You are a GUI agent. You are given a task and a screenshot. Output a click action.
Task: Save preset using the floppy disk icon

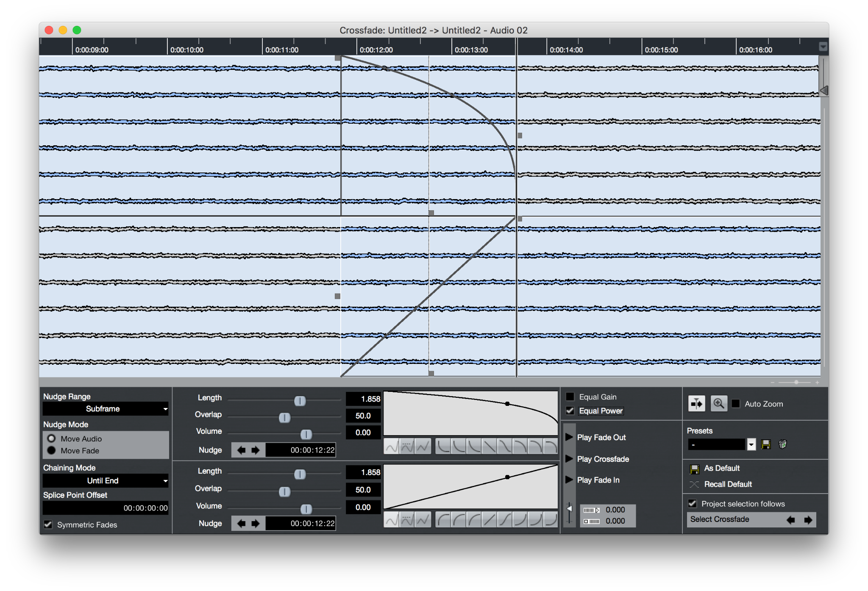point(766,444)
